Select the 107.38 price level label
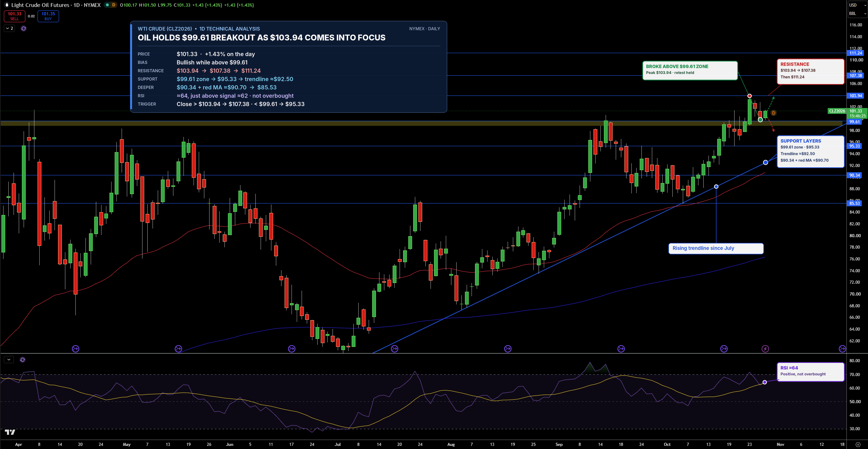The image size is (868, 449). pos(855,76)
